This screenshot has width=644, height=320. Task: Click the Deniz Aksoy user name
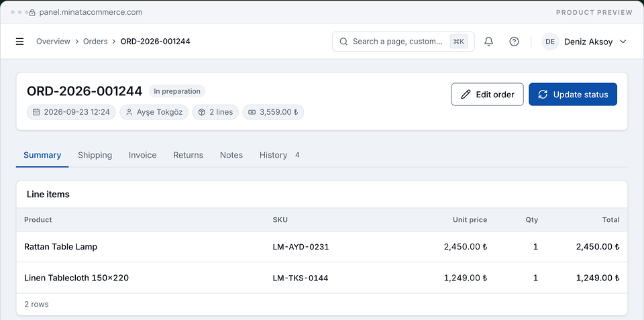pyautogui.click(x=588, y=42)
